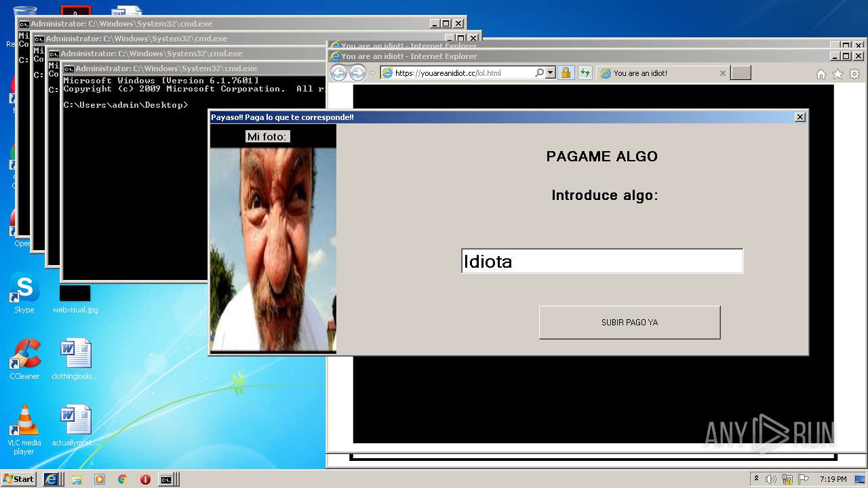Open the Skype desktop shortcut
868x488 pixels.
pyautogui.click(x=24, y=293)
